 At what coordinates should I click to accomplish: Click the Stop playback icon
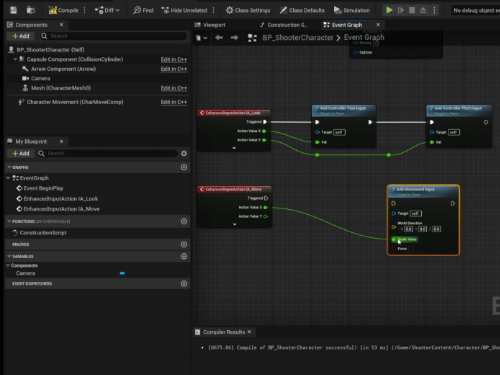[412, 10]
